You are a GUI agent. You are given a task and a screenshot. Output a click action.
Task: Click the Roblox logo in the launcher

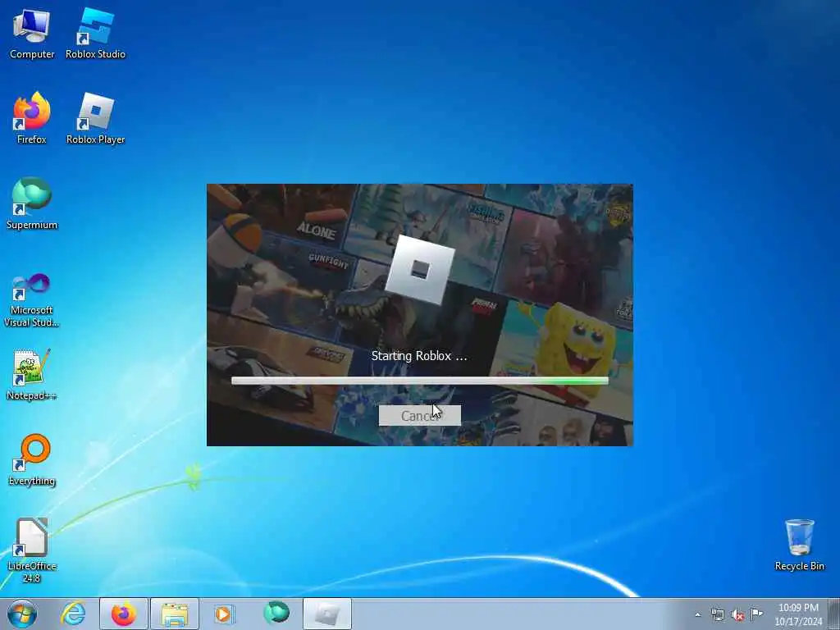(x=419, y=270)
